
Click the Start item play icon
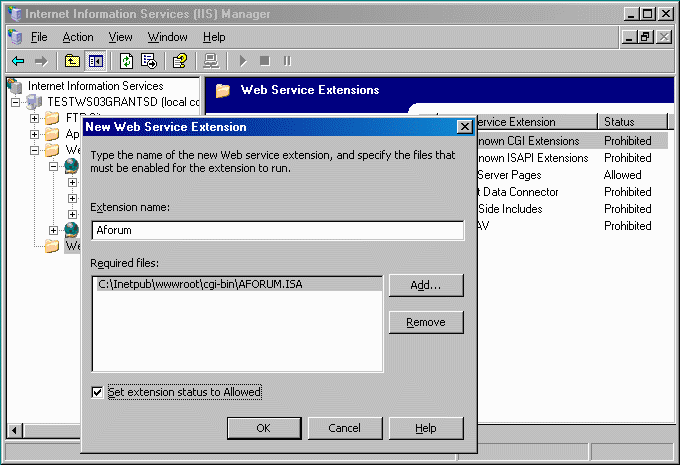(243, 61)
